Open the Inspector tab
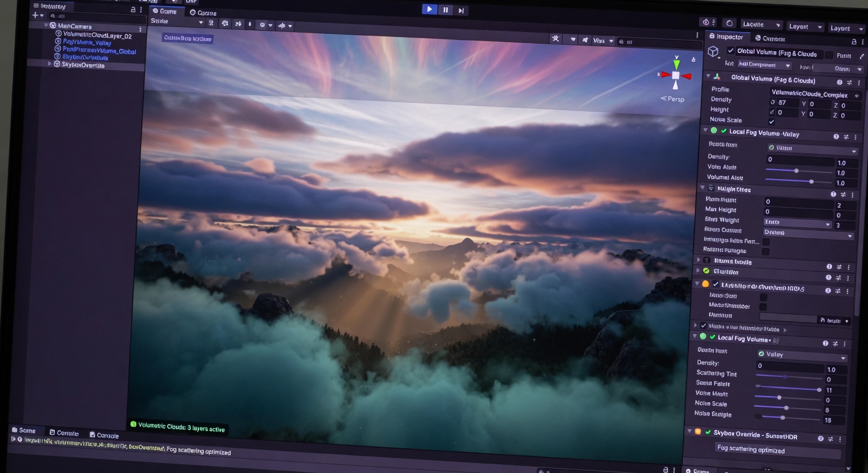 pyautogui.click(x=726, y=37)
